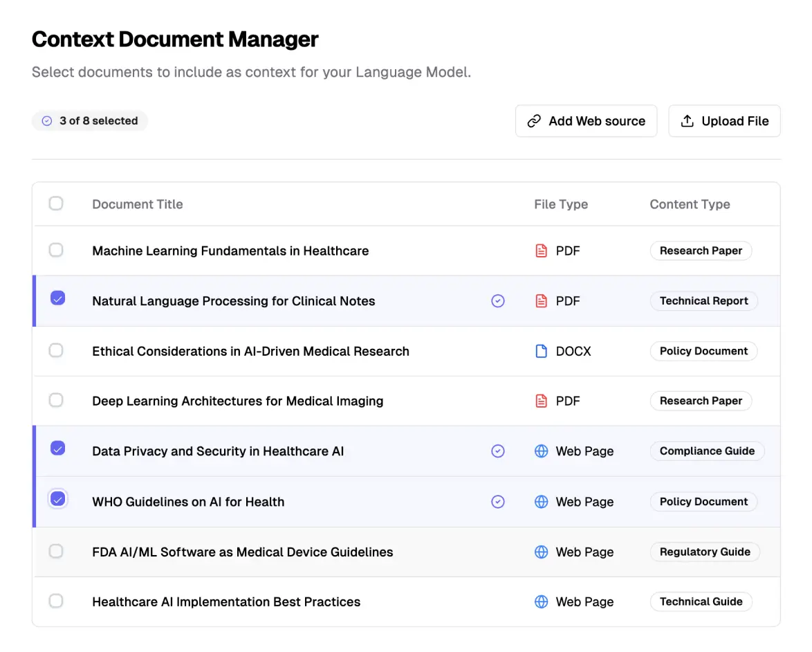Click the Regulatory Guide tag
812x652 pixels.
(x=705, y=552)
